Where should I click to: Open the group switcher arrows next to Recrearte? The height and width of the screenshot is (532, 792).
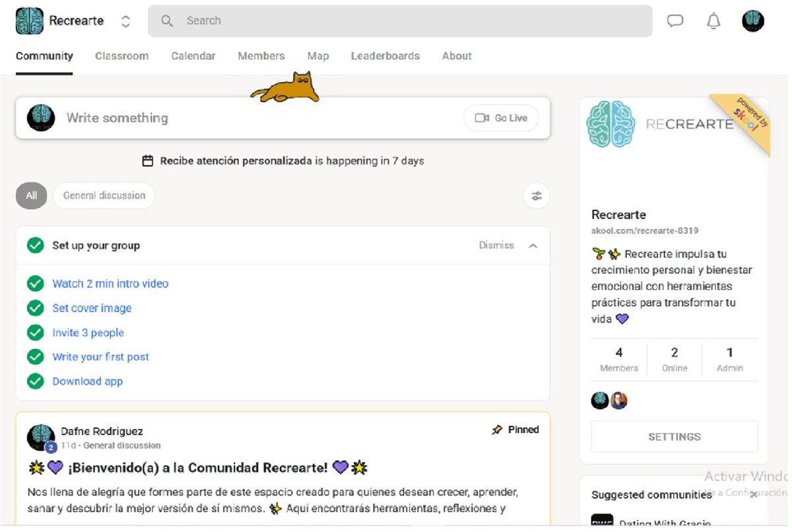tap(125, 21)
